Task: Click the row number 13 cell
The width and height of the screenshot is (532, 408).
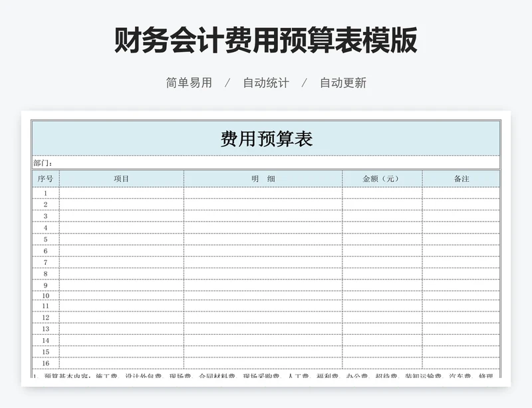Action: 46,329
